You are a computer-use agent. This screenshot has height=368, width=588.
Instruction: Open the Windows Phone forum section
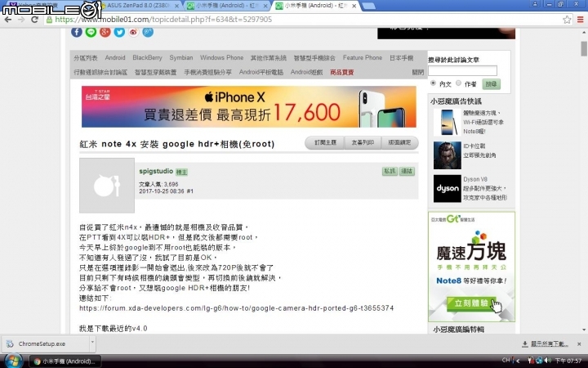click(221, 57)
